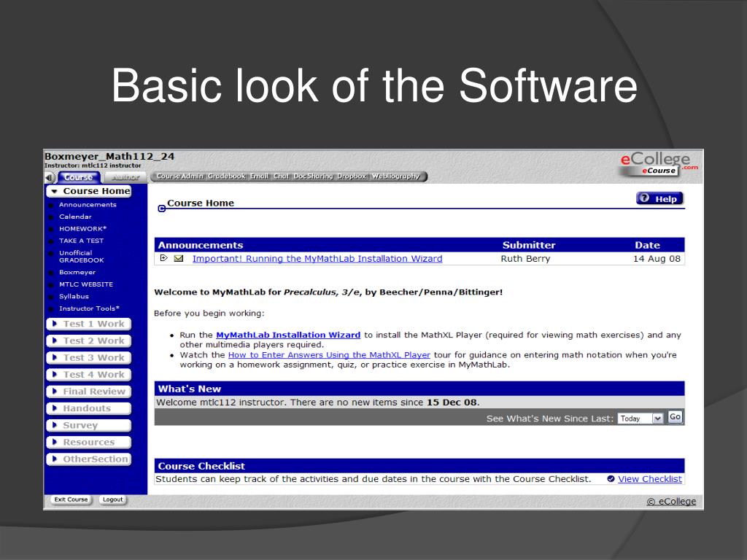
Task: Open the Boxmeyer sidebar item
Action: click(77, 273)
